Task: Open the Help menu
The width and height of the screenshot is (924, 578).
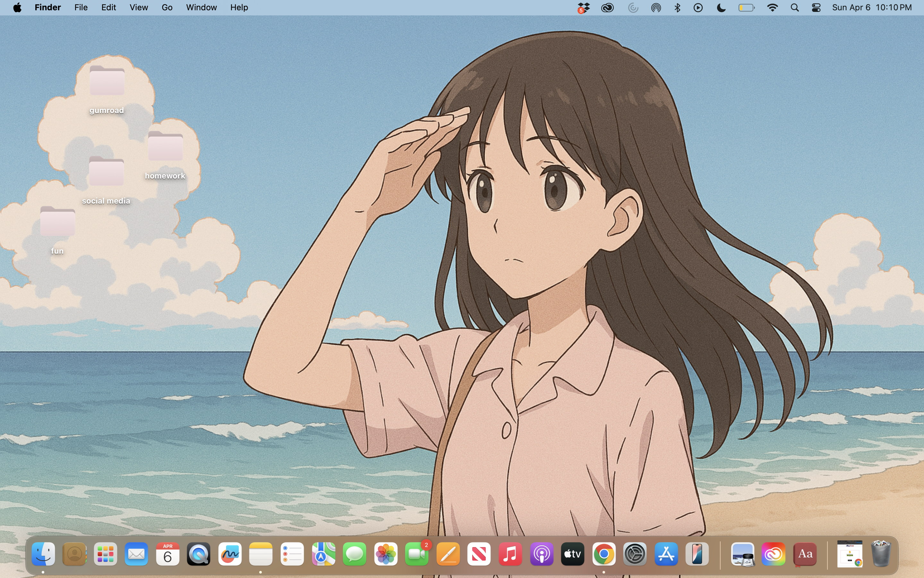Action: pos(239,8)
